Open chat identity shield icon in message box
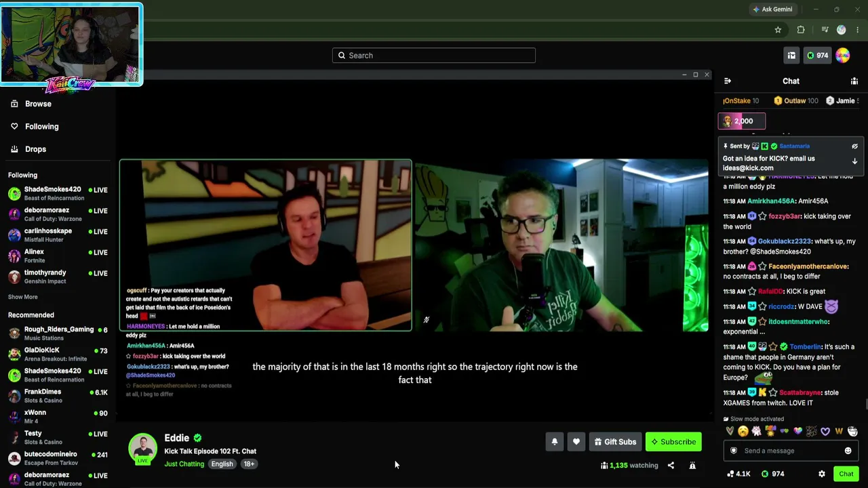Viewport: 868px width, 488px height. [x=733, y=451]
